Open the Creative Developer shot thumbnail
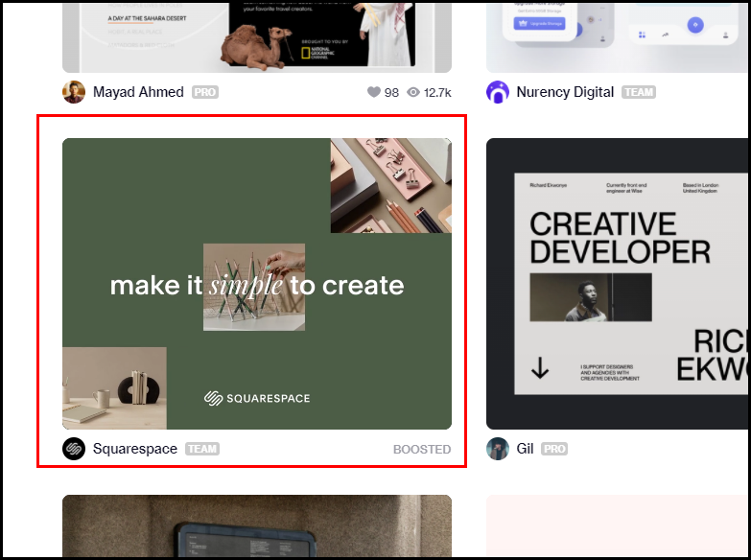The height and width of the screenshot is (560, 751). coord(617,284)
